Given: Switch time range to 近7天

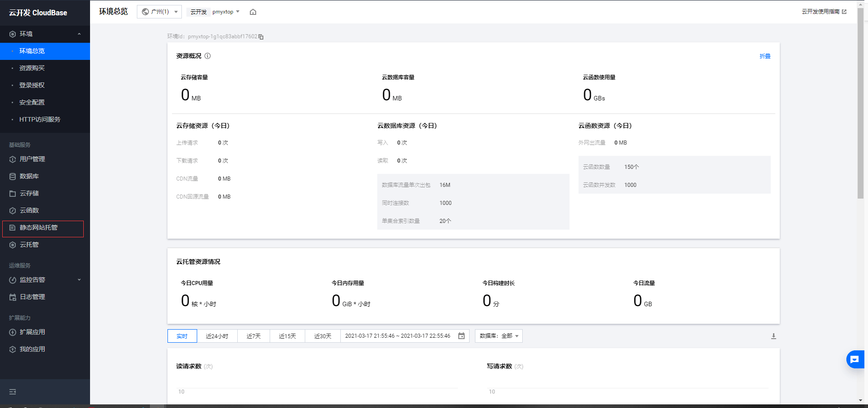Looking at the screenshot, I should click(253, 336).
